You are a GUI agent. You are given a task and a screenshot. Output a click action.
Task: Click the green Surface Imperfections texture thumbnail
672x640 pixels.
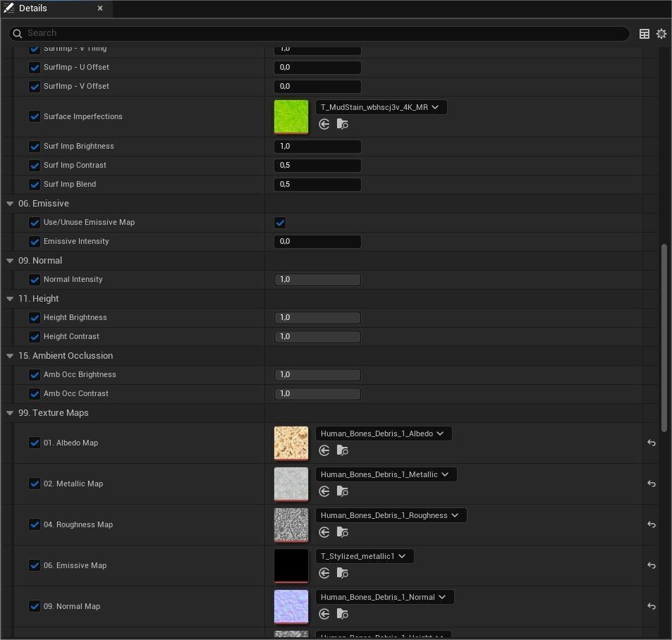291,117
